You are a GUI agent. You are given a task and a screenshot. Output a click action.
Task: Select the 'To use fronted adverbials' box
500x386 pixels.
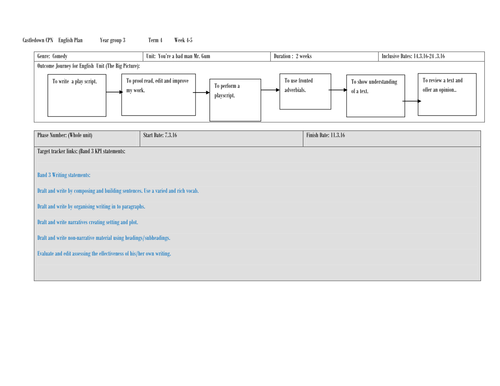click(305, 92)
